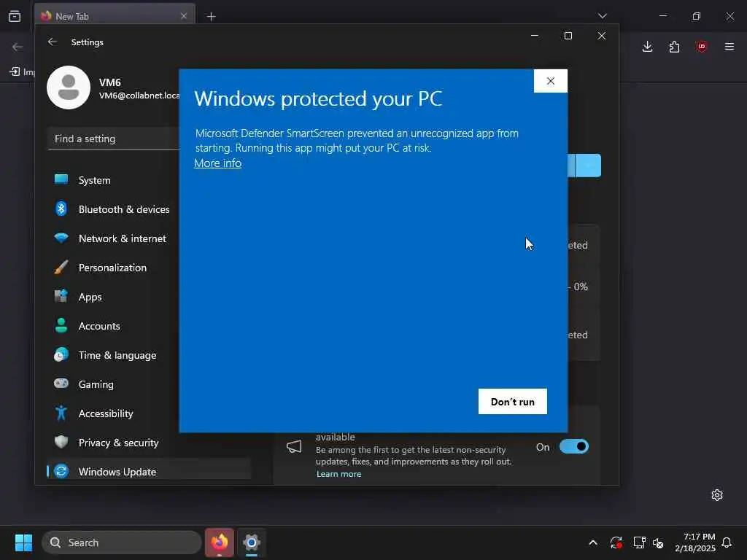Close the Windows protected your PC dialog

(550, 81)
